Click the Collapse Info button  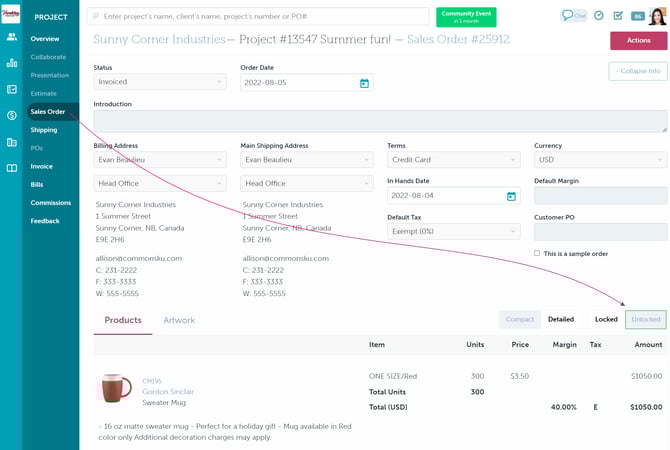tap(638, 71)
